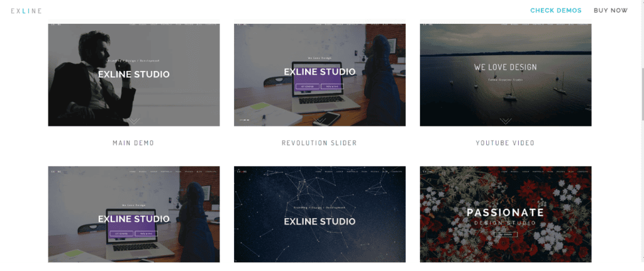The height and width of the screenshot is (271, 644).
Task: Open the Check Demos menu item
Action: [555, 11]
